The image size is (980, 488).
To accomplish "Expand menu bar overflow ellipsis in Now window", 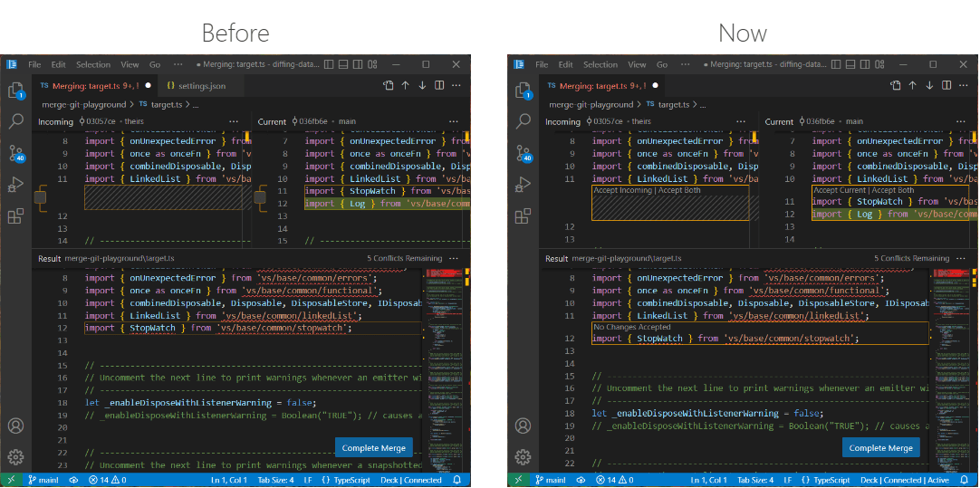I will pyautogui.click(x=686, y=64).
